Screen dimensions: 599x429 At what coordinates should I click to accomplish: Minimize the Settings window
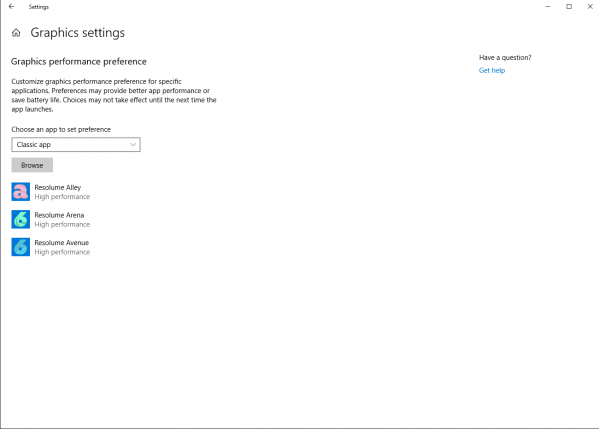point(548,6)
